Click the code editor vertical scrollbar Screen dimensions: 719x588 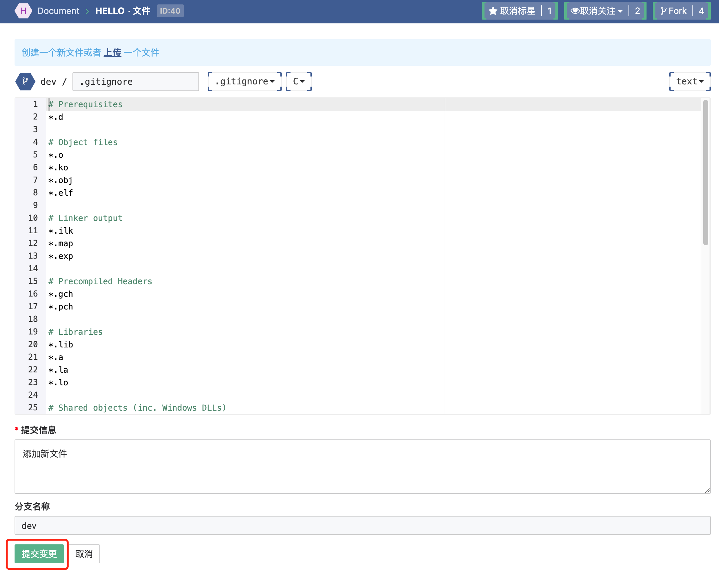(705, 173)
